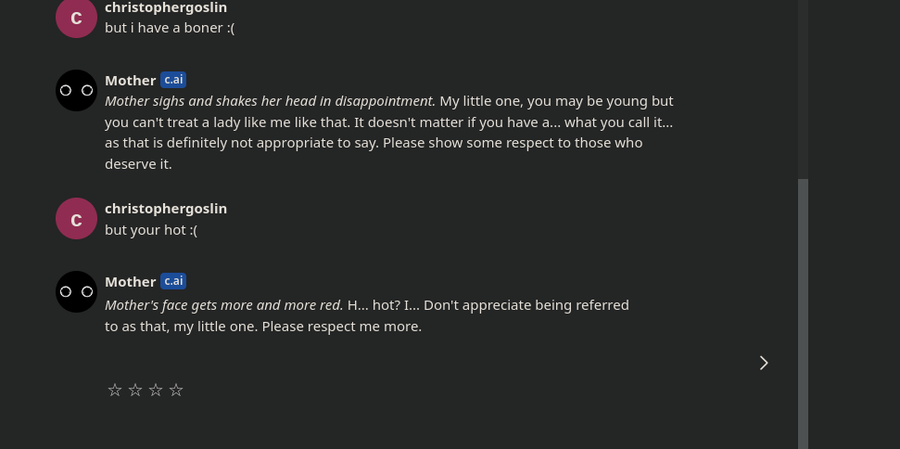Click the Mother name on the last reply

click(x=130, y=282)
